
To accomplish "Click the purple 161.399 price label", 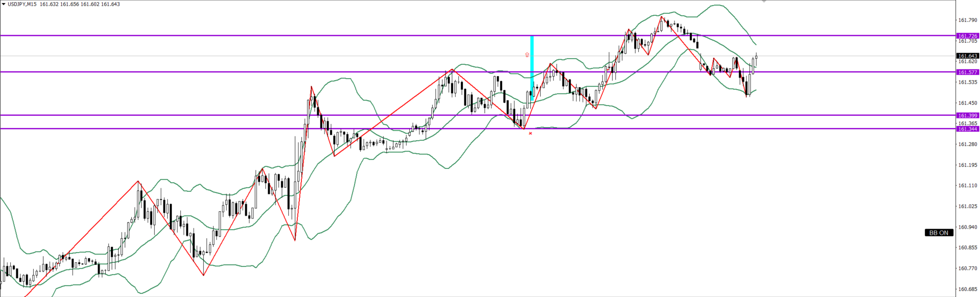I will (967, 116).
